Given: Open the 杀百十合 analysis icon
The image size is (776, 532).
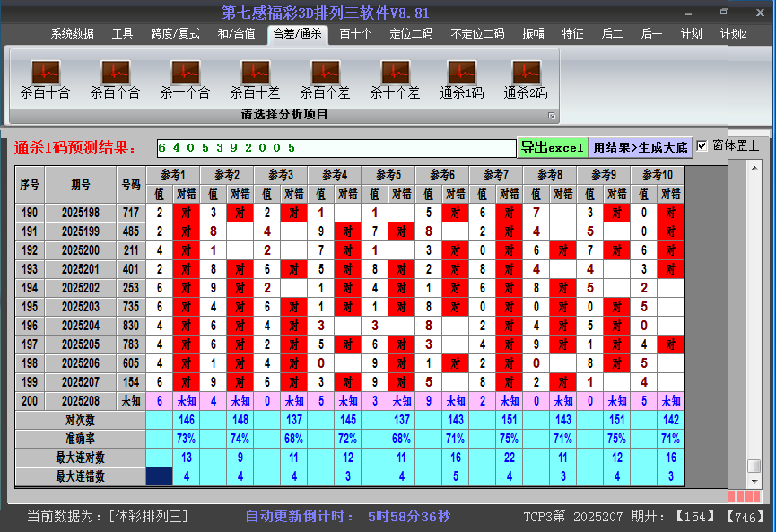Looking at the screenshot, I should pyautogui.click(x=46, y=79).
